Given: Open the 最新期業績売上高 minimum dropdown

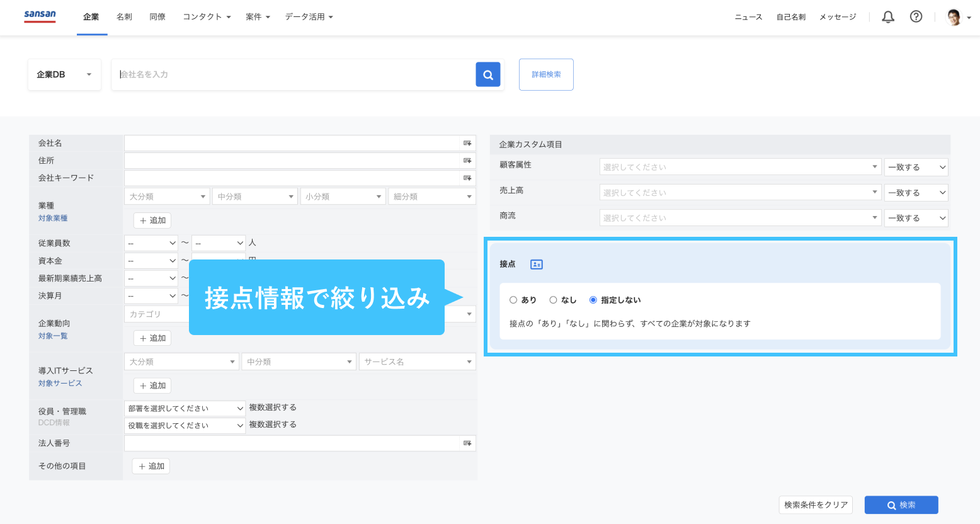Looking at the screenshot, I should click(152, 278).
